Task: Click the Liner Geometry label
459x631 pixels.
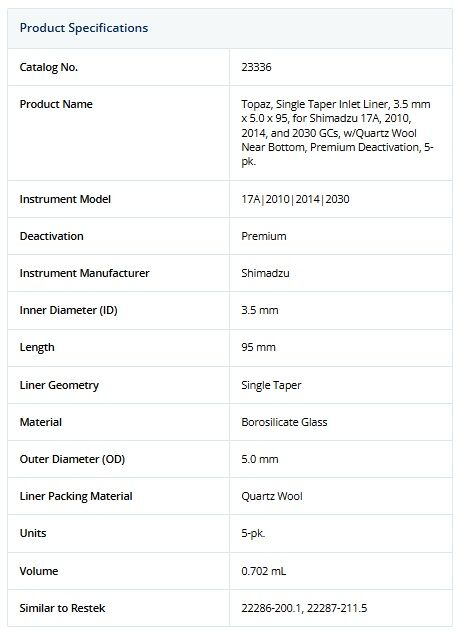Action: (x=59, y=385)
